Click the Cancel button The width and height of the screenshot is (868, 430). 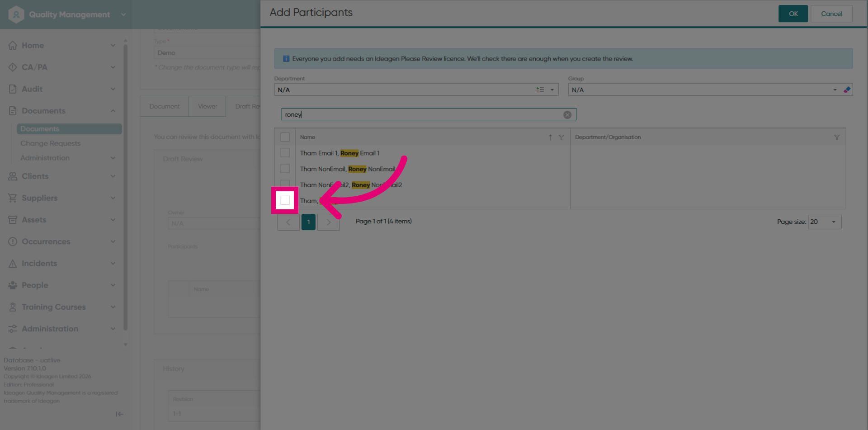click(831, 14)
